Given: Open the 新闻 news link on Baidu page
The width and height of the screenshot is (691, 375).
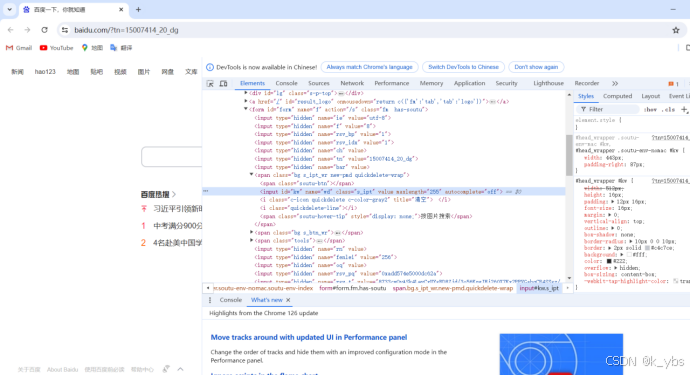Looking at the screenshot, I should (x=17, y=72).
